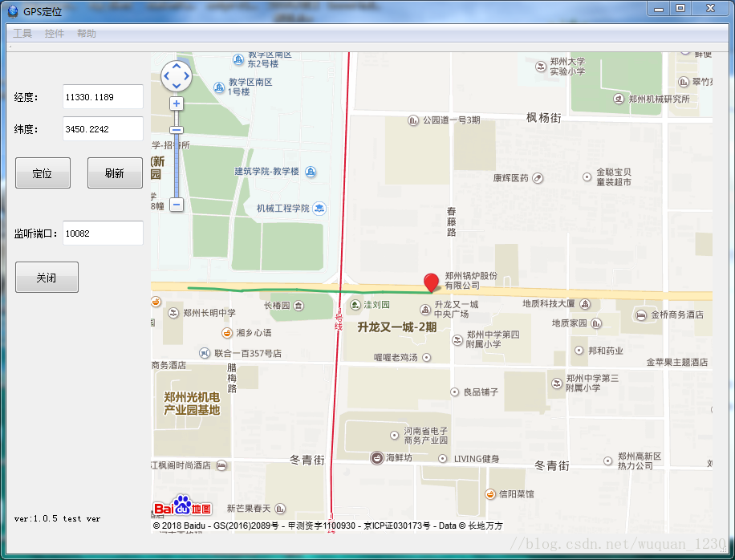
Task: Click the zoom slider handle on the map
Action: (177, 130)
